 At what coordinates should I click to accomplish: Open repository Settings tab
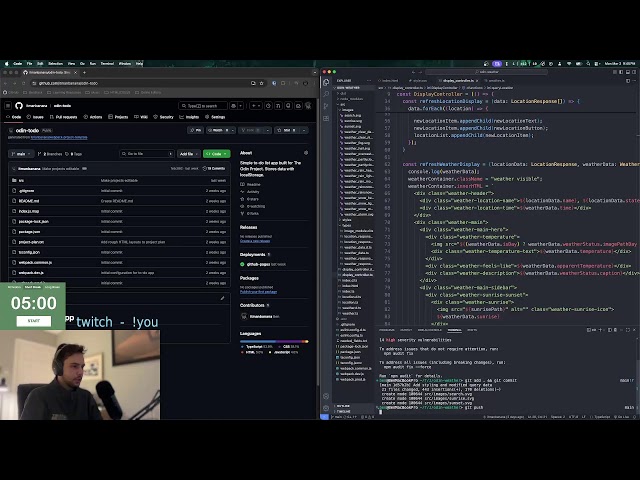click(215, 117)
